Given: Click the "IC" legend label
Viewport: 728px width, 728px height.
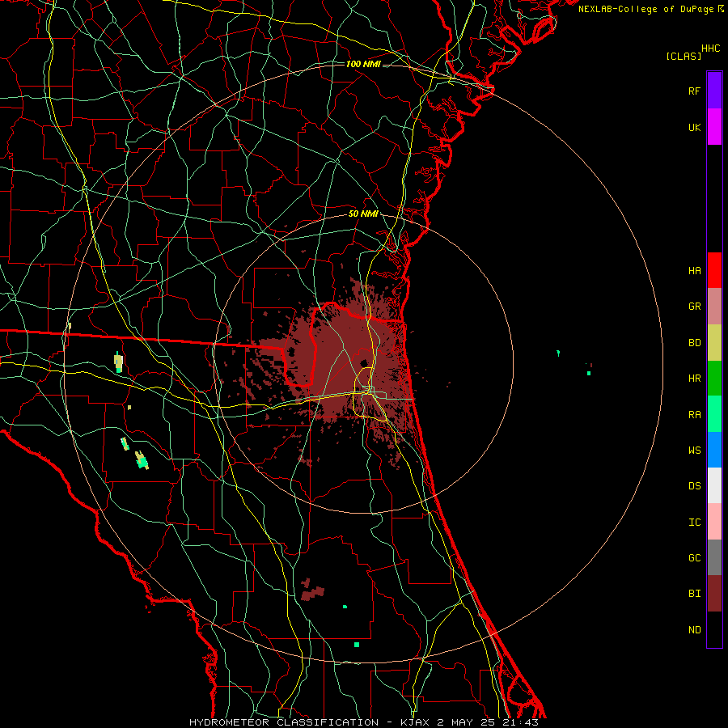Looking at the screenshot, I should click(x=694, y=523).
